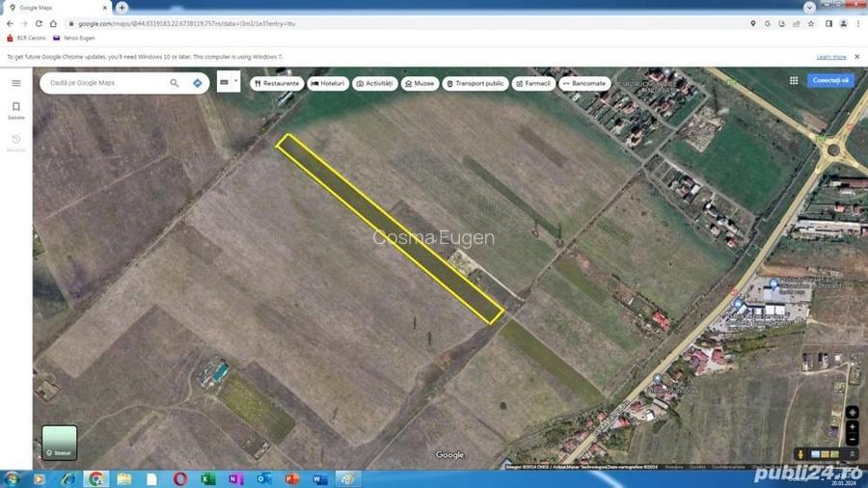Click the search magnifier icon
The height and width of the screenshot is (488, 868).
pos(175,83)
